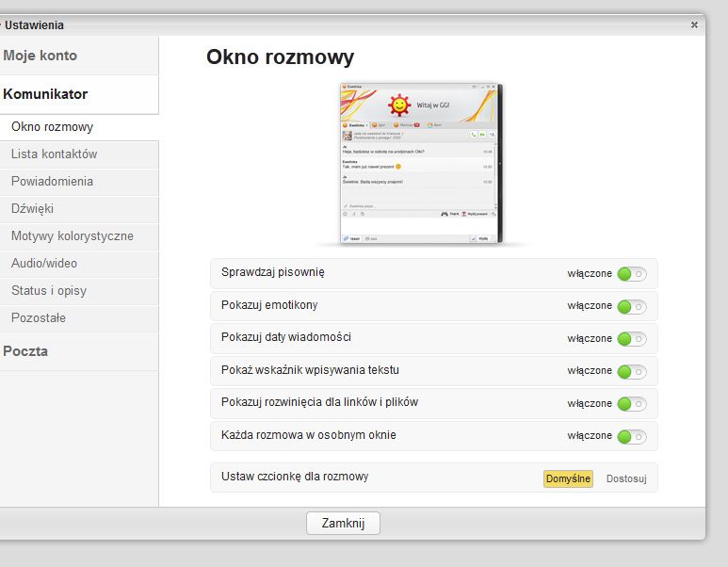Click the Pokazuj emotikony label

coord(269,305)
